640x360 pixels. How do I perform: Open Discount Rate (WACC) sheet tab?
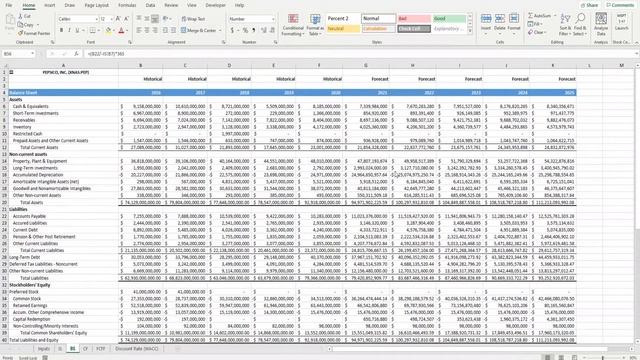136,349
